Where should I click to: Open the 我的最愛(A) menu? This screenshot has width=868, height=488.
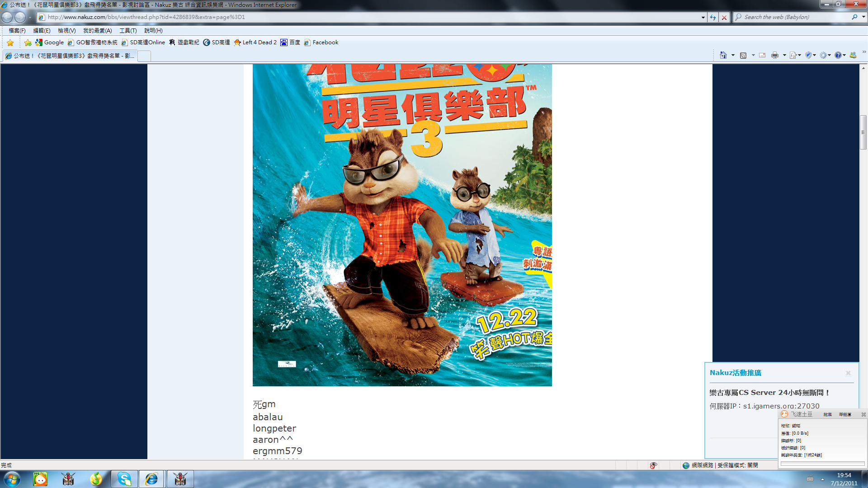97,31
